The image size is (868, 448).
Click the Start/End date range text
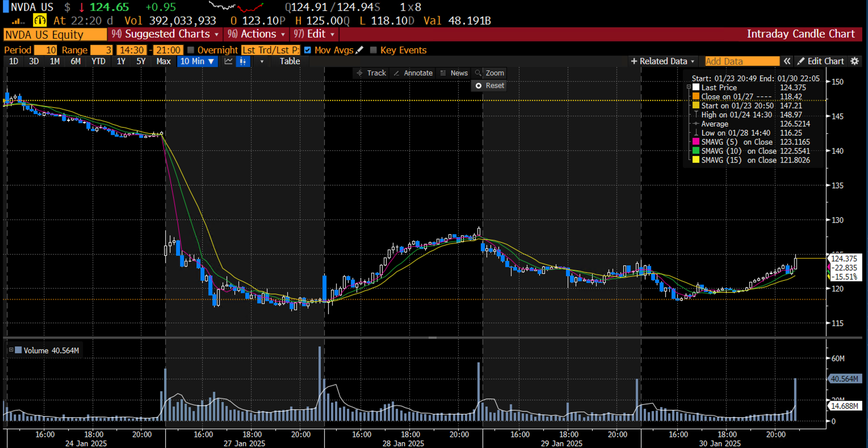(756, 78)
